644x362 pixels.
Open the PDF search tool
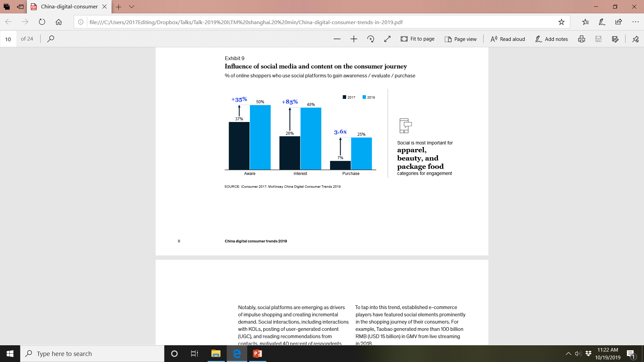[x=51, y=39]
